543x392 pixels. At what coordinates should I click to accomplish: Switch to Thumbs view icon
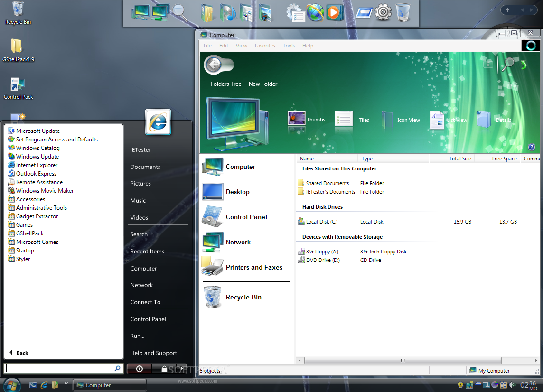tap(297, 119)
